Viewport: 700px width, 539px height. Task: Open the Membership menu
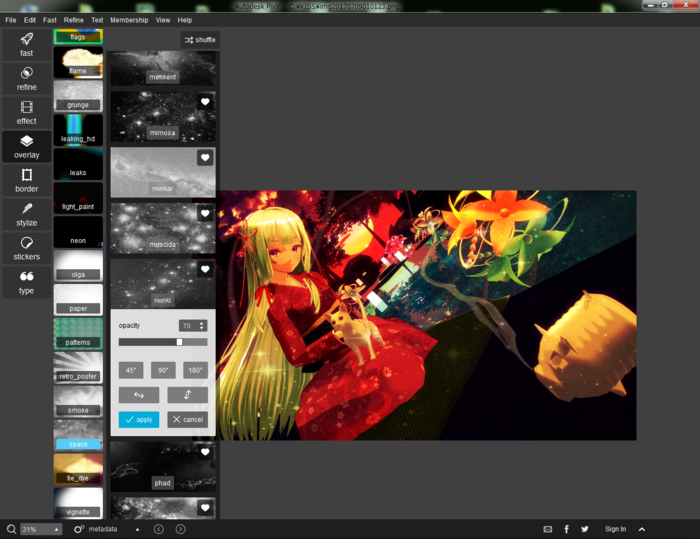(129, 20)
